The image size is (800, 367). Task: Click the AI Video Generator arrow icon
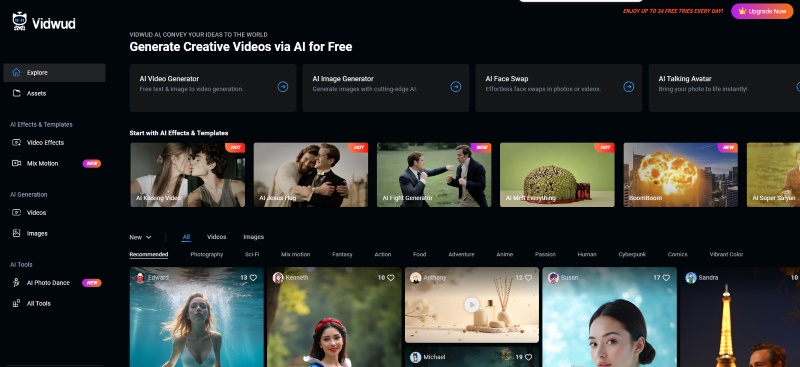point(283,87)
